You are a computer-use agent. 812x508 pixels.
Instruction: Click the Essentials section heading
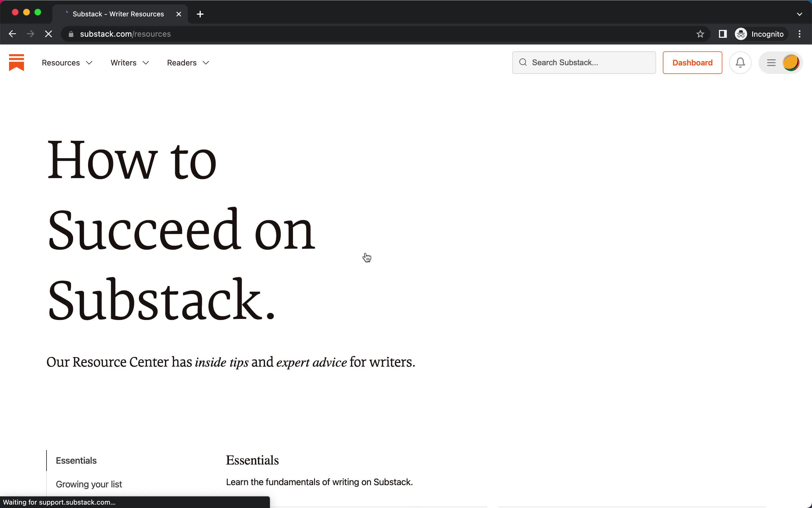click(x=252, y=460)
